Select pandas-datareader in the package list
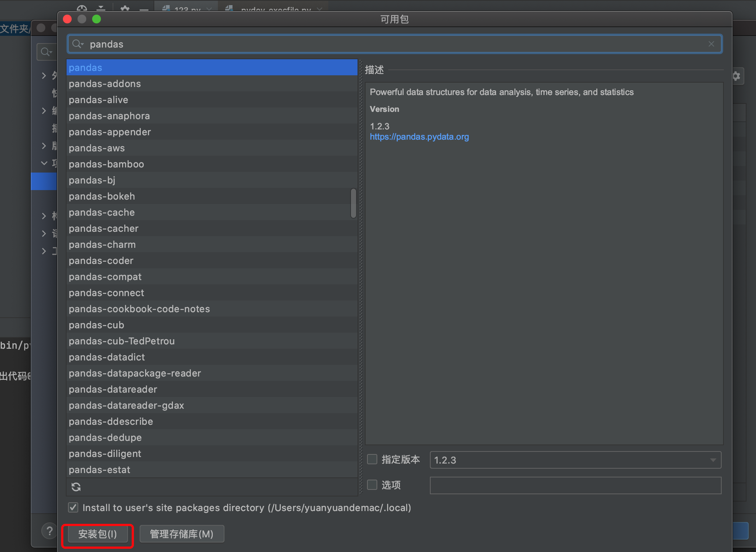 (113, 389)
